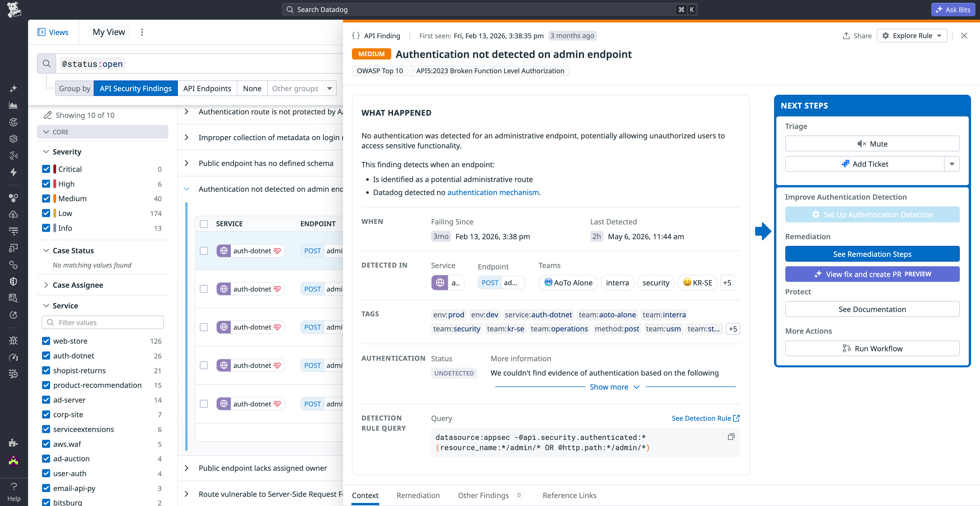Group by API Endpoints
Viewport: 980px width, 506px height.
207,88
